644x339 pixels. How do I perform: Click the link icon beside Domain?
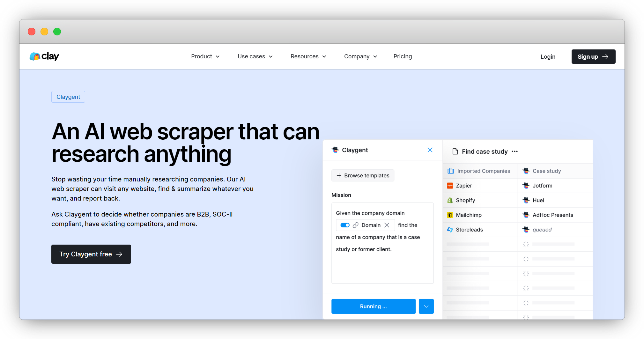pos(356,225)
